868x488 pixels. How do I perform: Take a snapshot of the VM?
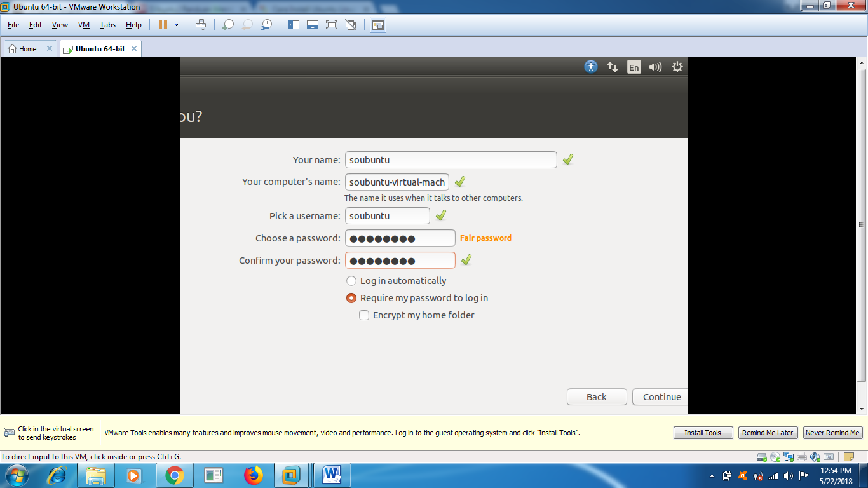[x=227, y=25]
